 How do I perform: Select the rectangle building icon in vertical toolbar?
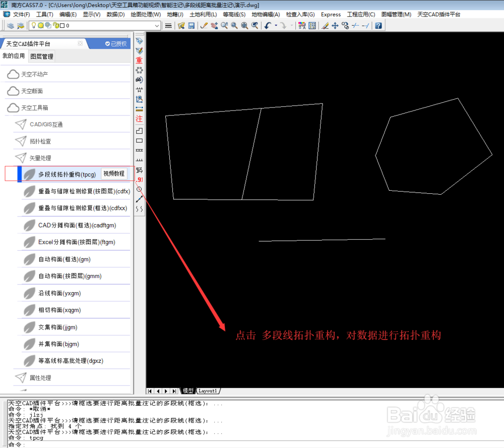(x=139, y=141)
